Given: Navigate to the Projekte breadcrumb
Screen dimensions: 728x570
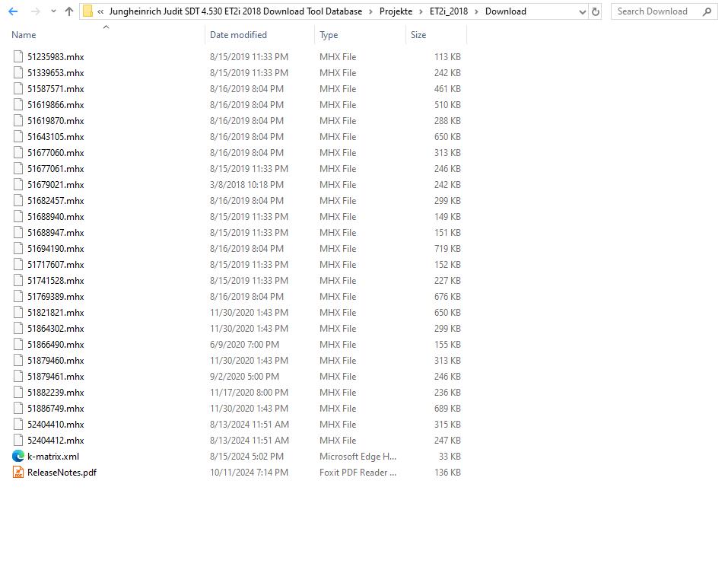Looking at the screenshot, I should [x=396, y=11].
